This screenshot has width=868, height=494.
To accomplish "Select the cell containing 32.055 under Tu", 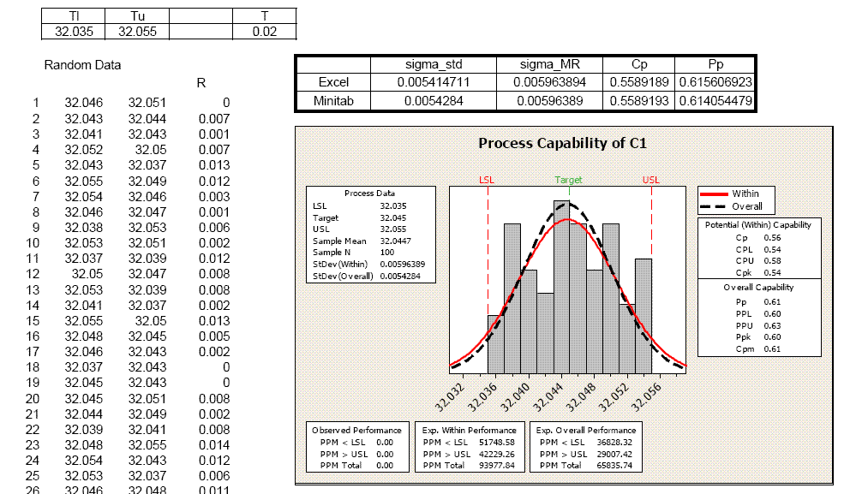I will tap(137, 32).
